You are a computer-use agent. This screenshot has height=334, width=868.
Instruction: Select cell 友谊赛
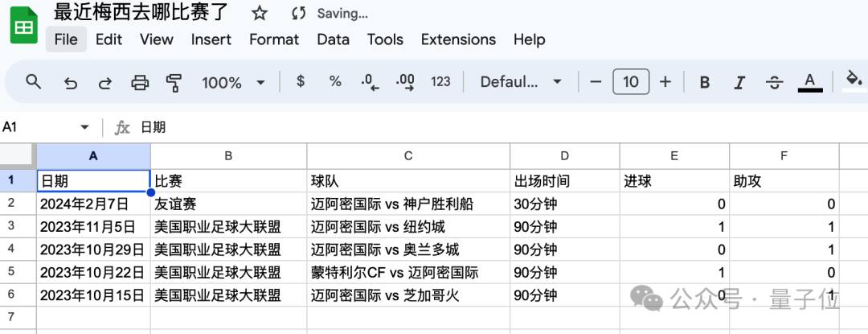tap(228, 204)
